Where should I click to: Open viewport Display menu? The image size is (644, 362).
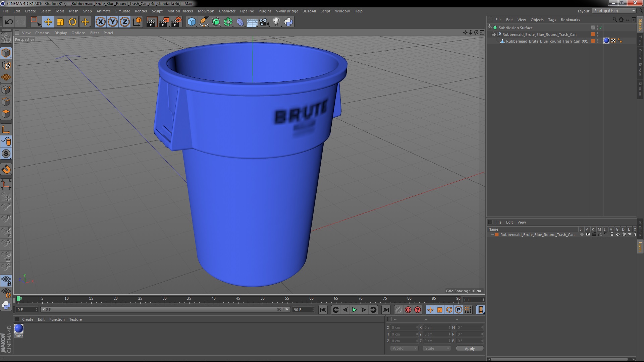(x=60, y=33)
